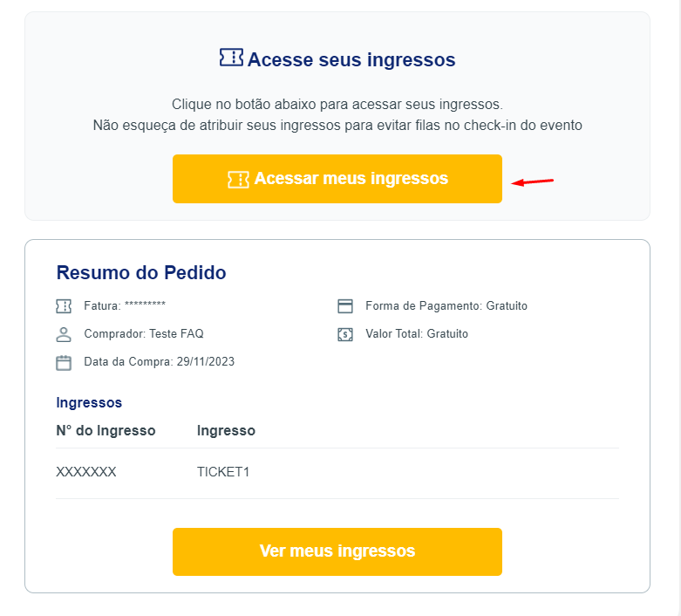Viewport: 681px width, 616px height.
Task: Click the Forma de Pagamento card icon
Action: (x=345, y=306)
